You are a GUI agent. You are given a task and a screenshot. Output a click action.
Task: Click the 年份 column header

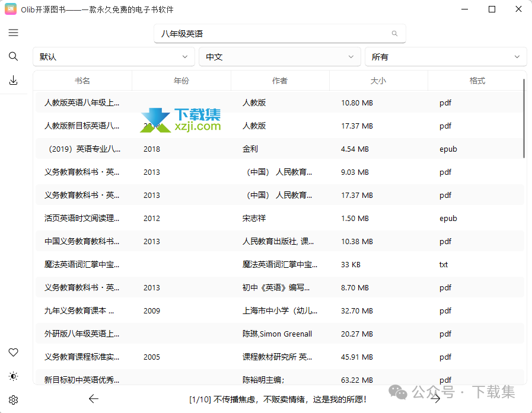pos(181,81)
